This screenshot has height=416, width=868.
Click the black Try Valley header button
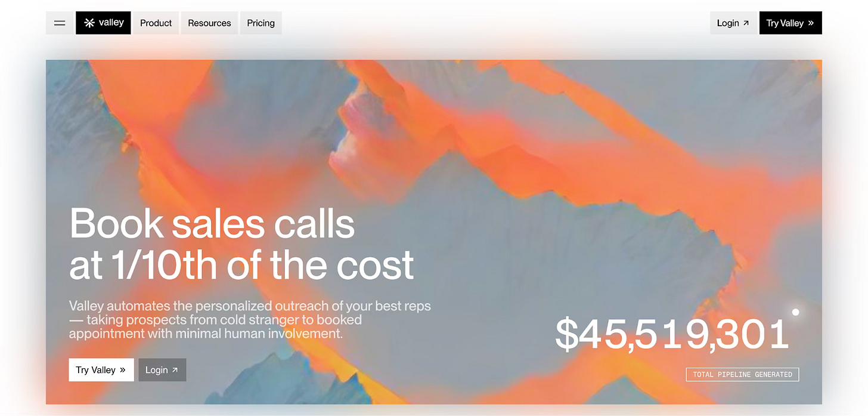pos(790,23)
